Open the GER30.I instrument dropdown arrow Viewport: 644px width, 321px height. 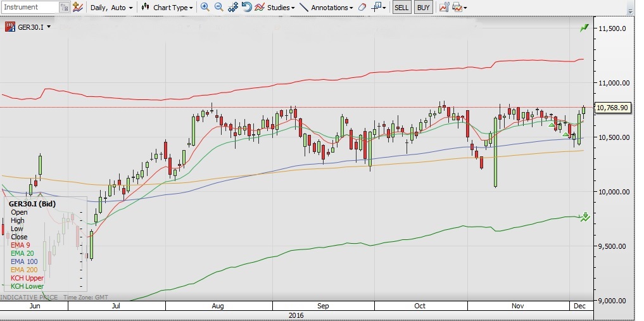[49, 27]
